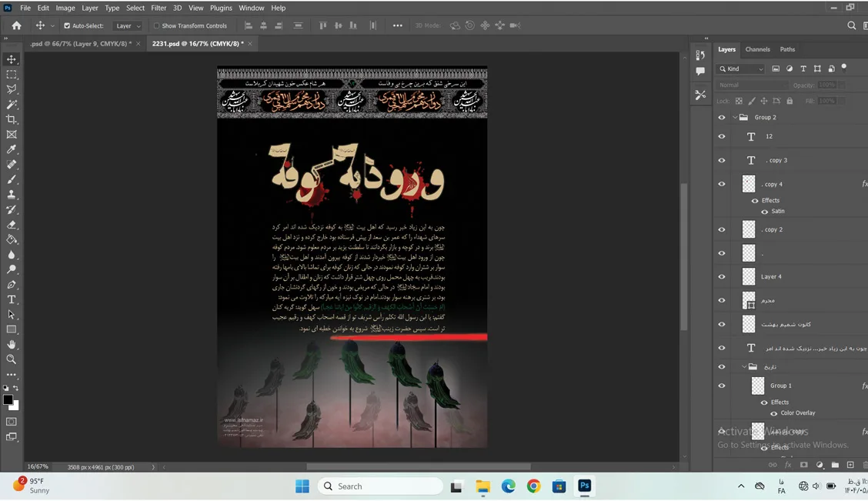This screenshot has height=501, width=868.
Task: Collapse the Group 2 folder arrow
Action: coord(735,117)
